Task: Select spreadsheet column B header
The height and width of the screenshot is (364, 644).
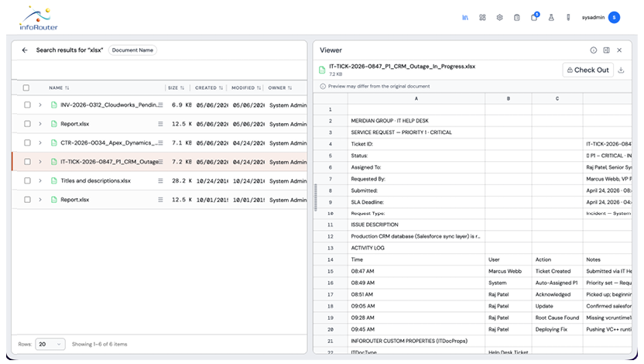Action: 508,98
